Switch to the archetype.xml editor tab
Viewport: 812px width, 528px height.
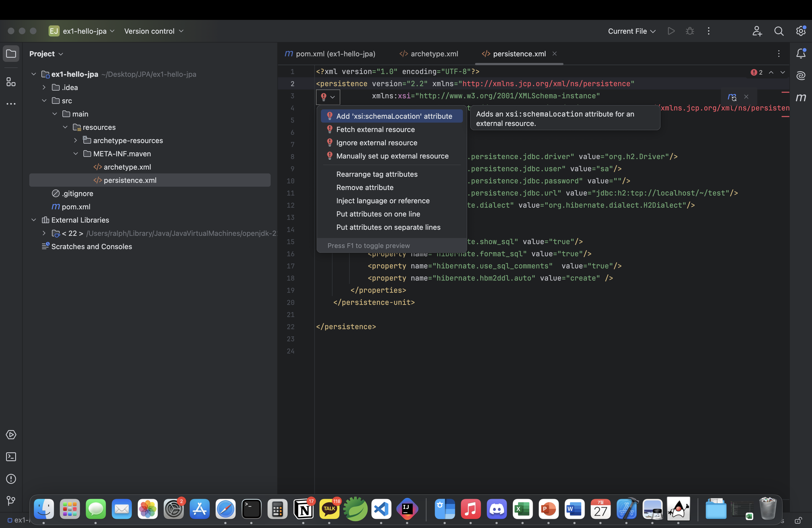[x=429, y=54]
